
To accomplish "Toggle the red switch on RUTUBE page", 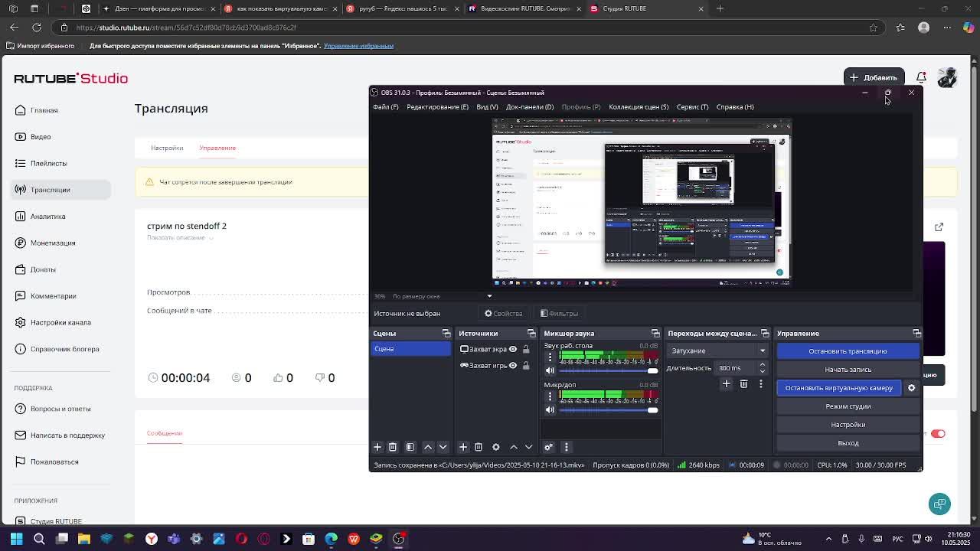I will tap(938, 434).
